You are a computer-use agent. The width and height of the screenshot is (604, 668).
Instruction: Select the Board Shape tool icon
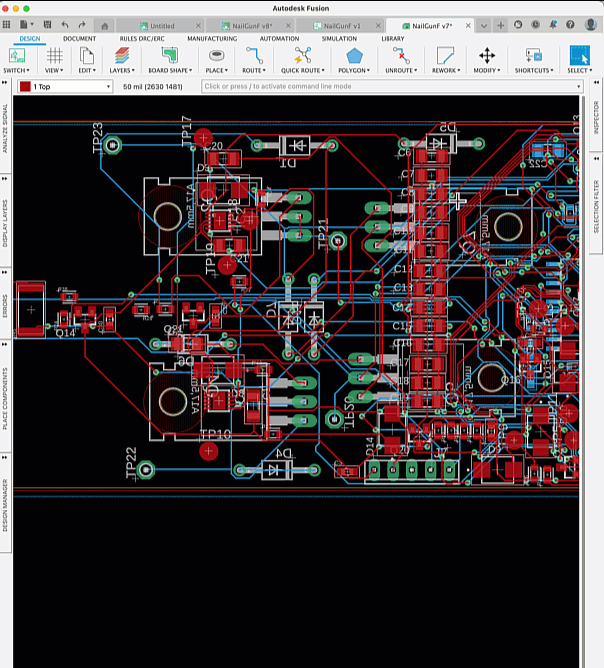pos(169,55)
